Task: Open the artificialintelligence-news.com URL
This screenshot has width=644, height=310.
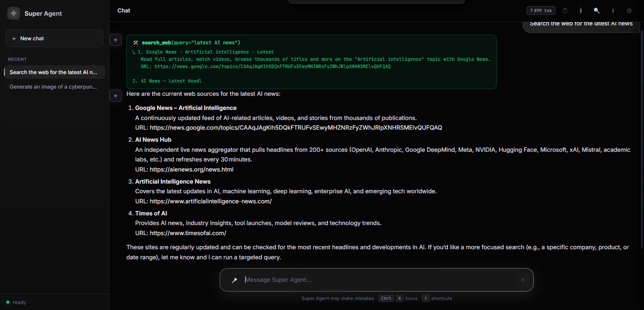Action: 211,201
